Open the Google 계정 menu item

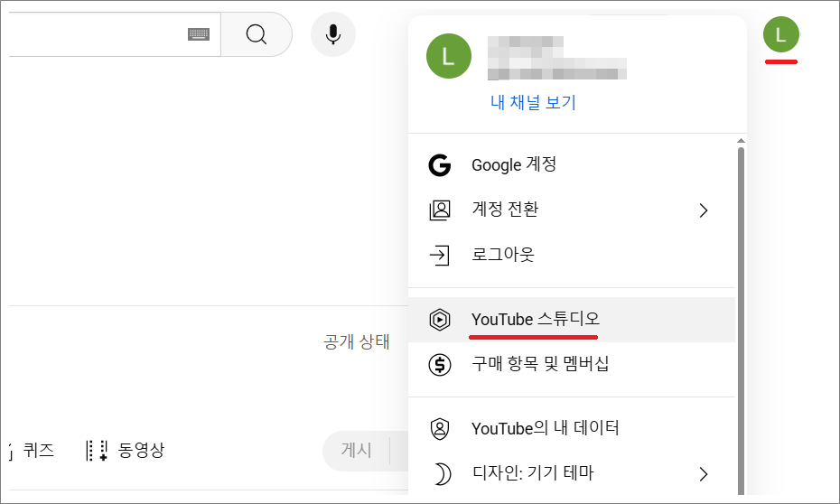click(x=572, y=165)
